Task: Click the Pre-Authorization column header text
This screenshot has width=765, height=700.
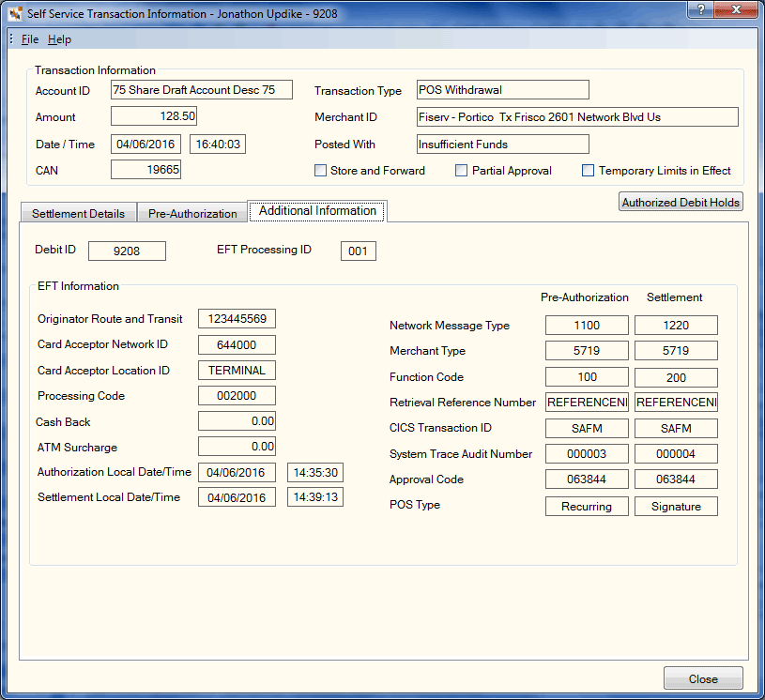Action: (x=585, y=297)
